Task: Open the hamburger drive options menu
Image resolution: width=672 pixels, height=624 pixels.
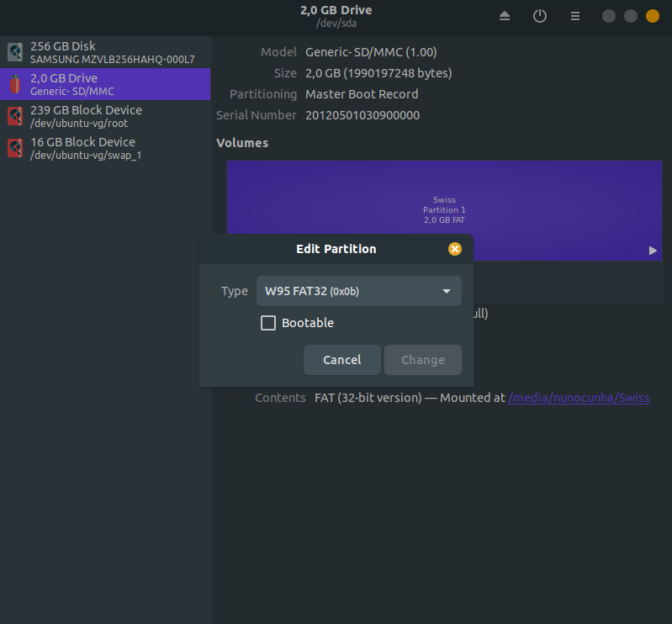Action: pyautogui.click(x=575, y=16)
